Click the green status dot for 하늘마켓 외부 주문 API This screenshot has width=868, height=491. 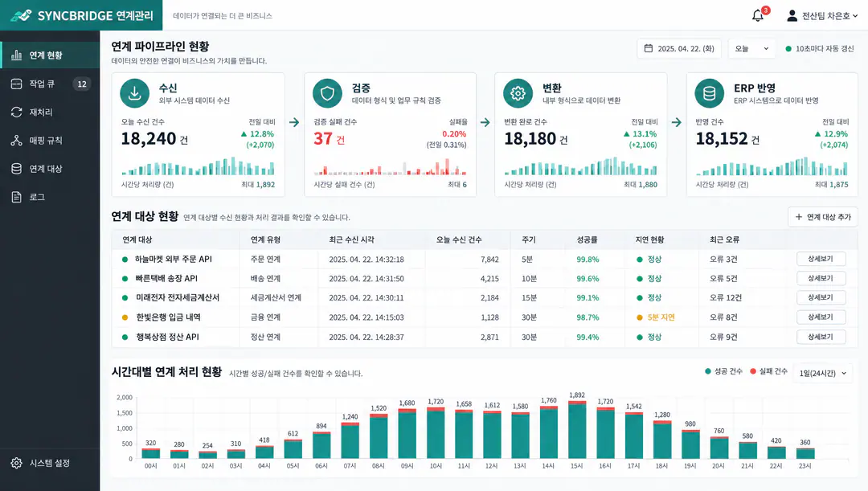tap(125, 259)
